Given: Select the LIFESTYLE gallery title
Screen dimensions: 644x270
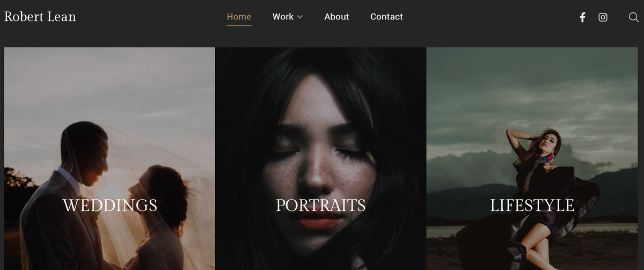Looking at the screenshot, I should [x=532, y=205].
